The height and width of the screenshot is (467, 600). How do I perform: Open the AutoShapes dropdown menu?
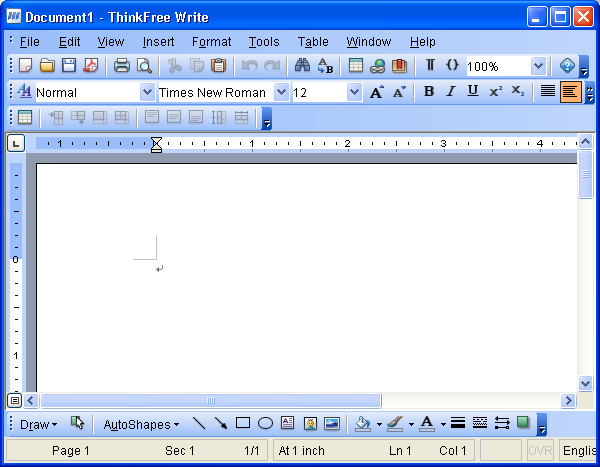141,425
